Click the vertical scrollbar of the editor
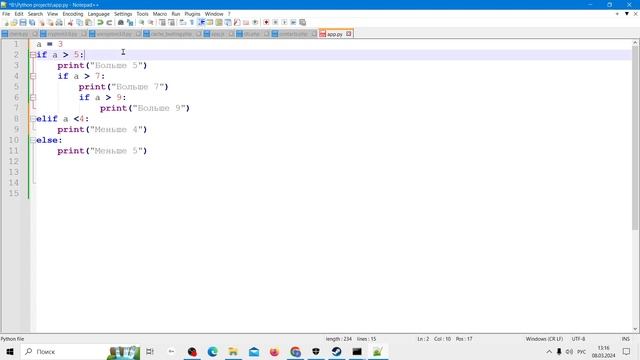This screenshot has height=360, width=640. (635, 138)
